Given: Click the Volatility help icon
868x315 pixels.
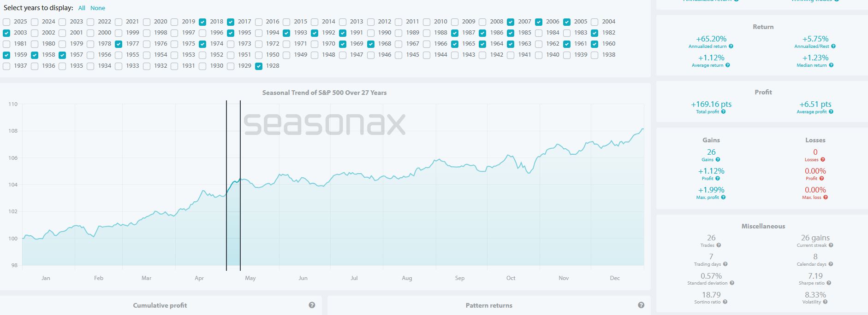Looking at the screenshot, I should pos(826,302).
